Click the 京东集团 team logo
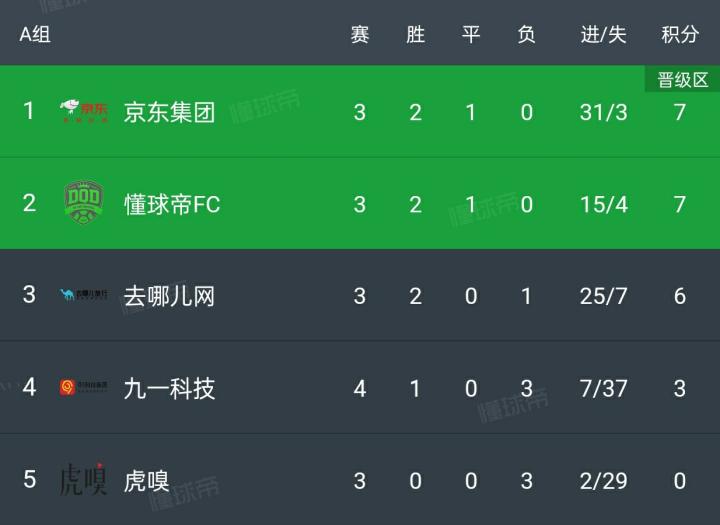The image size is (720, 525). tap(83, 110)
